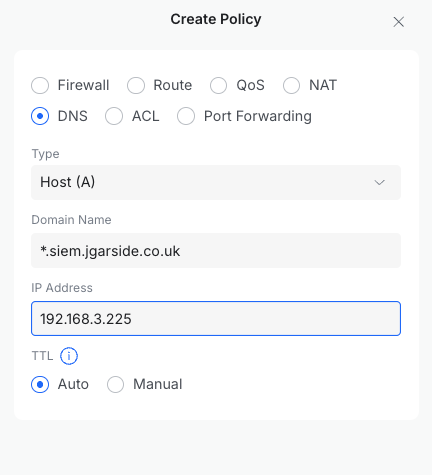Click the IP Address label
The height and width of the screenshot is (475, 432).
(x=62, y=288)
